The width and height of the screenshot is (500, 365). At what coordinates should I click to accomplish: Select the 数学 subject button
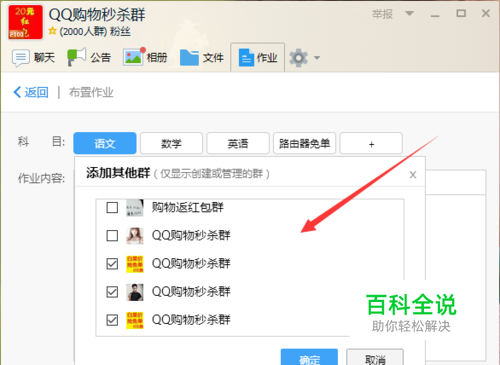click(x=171, y=143)
